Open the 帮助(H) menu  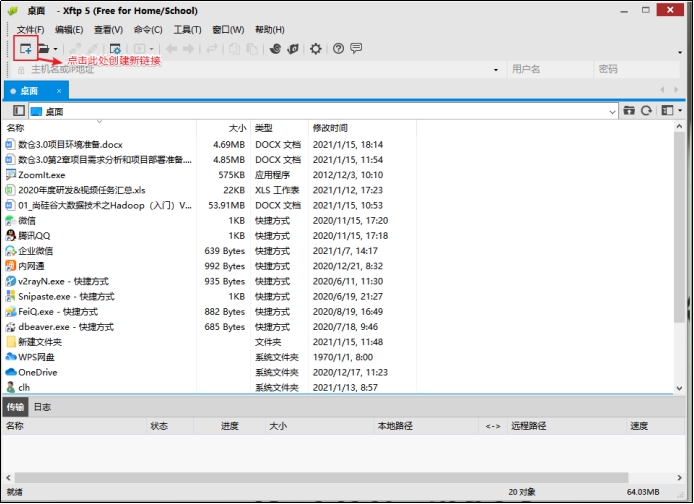coord(270,30)
